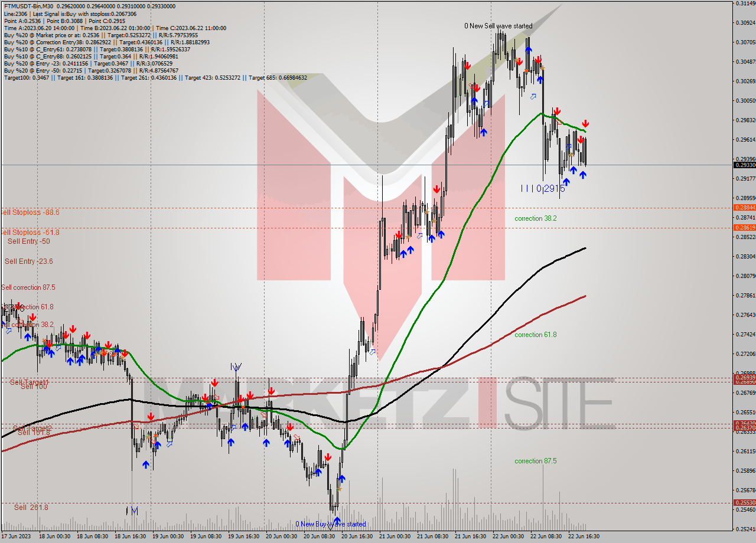Click the 'I I I 0.2915' wave label
The image size is (756, 543).
[543, 188]
